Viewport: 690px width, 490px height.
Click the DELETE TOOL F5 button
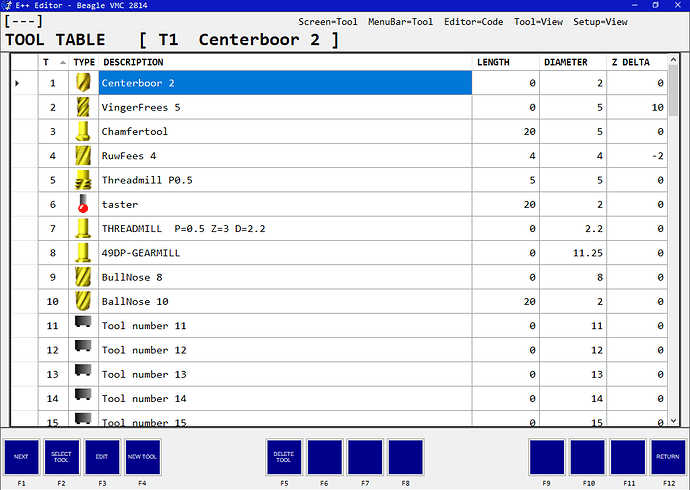[284, 457]
